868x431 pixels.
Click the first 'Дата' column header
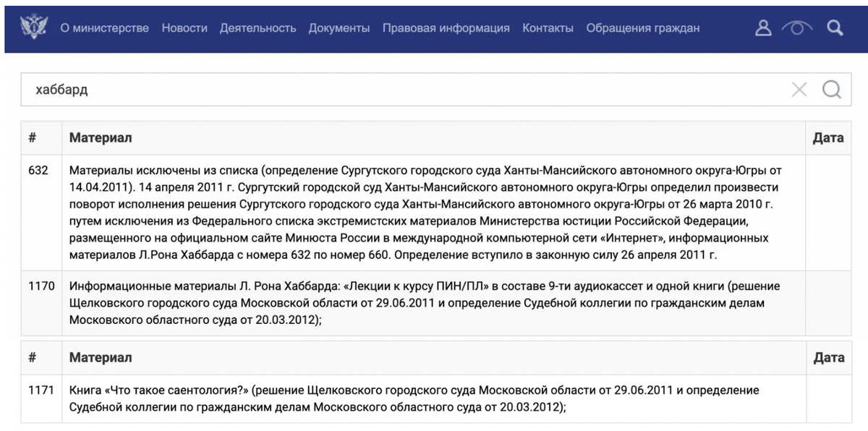point(828,137)
